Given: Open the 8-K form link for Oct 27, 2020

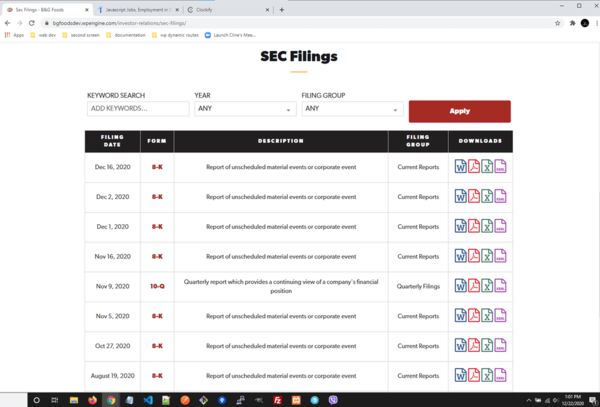Looking at the screenshot, I should click(157, 346).
